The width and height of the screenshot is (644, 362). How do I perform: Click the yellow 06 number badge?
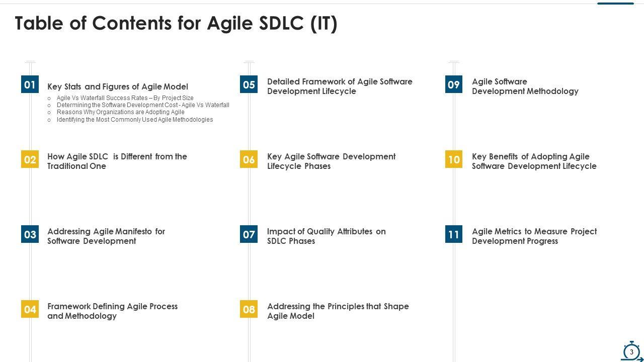pos(249,159)
